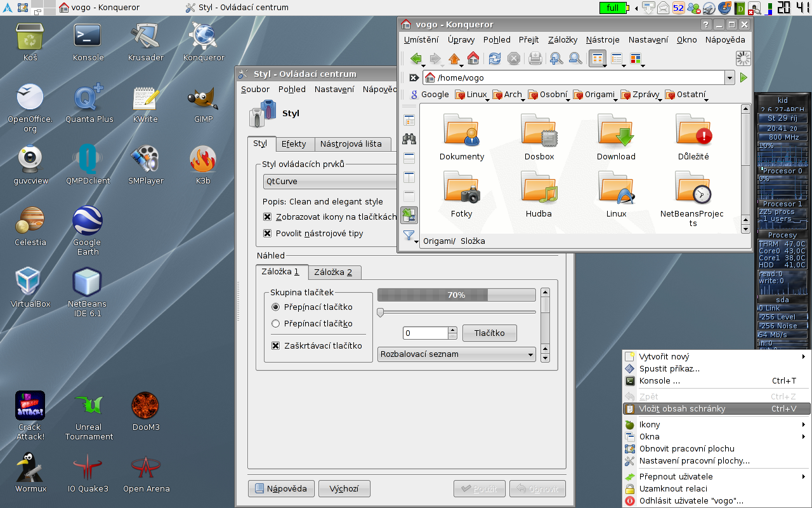812x508 pixels.
Task: Click the Nápověda button at bottom
Action: tap(281, 488)
